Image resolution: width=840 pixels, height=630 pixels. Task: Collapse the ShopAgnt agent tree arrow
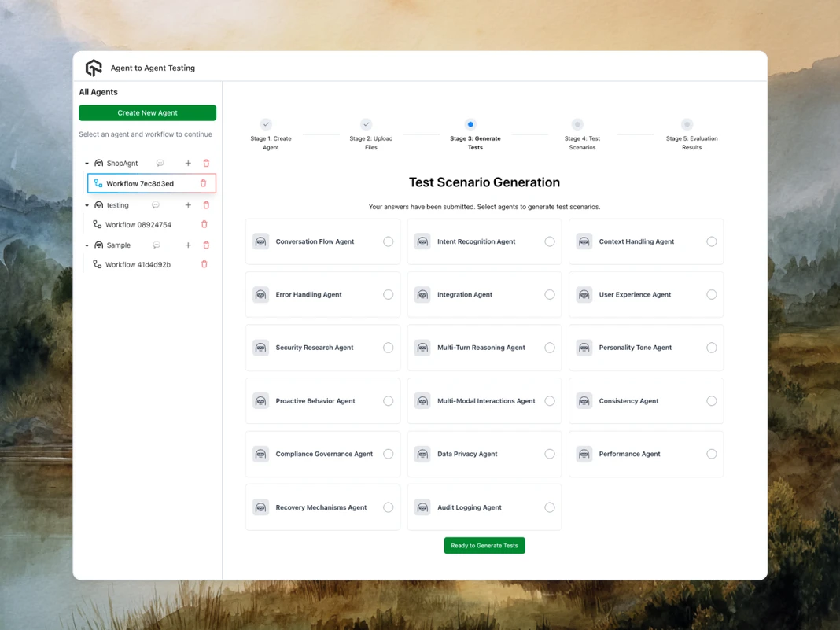tap(87, 164)
